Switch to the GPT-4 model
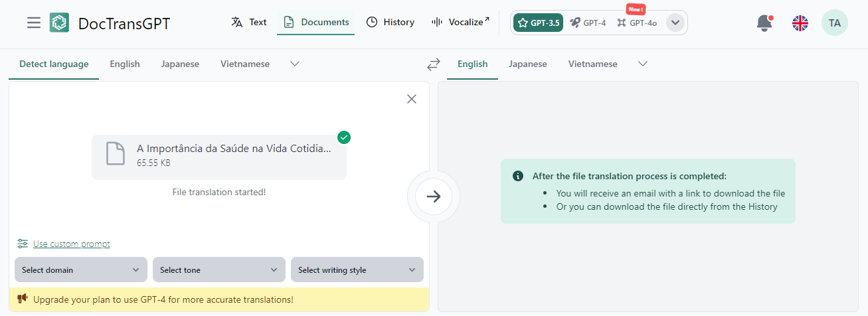The width and height of the screenshot is (868, 316). [x=588, y=23]
